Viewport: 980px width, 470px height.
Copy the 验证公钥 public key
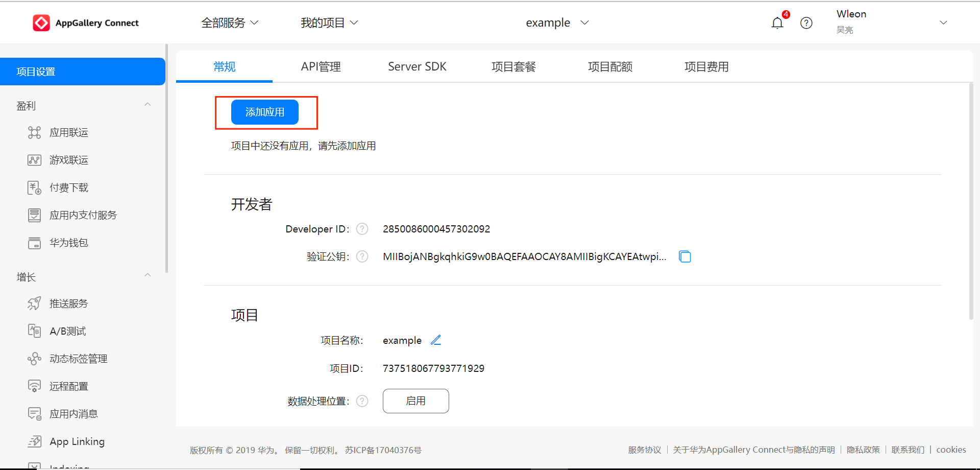click(685, 256)
